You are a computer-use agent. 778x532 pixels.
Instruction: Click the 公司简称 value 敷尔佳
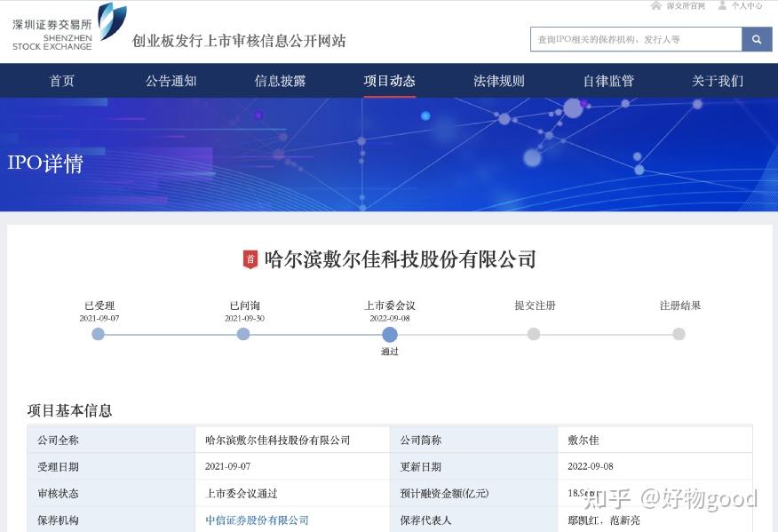point(583,441)
